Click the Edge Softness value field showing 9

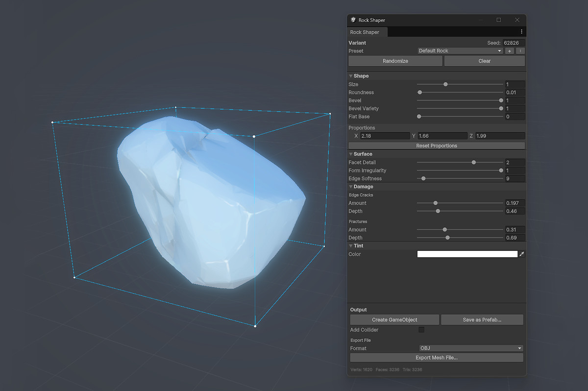(x=515, y=179)
